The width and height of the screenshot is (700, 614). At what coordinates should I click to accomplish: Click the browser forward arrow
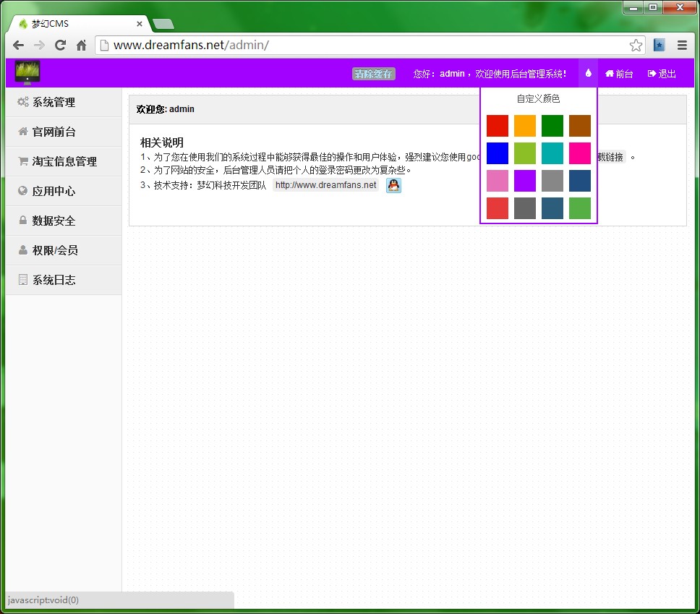click(x=39, y=45)
